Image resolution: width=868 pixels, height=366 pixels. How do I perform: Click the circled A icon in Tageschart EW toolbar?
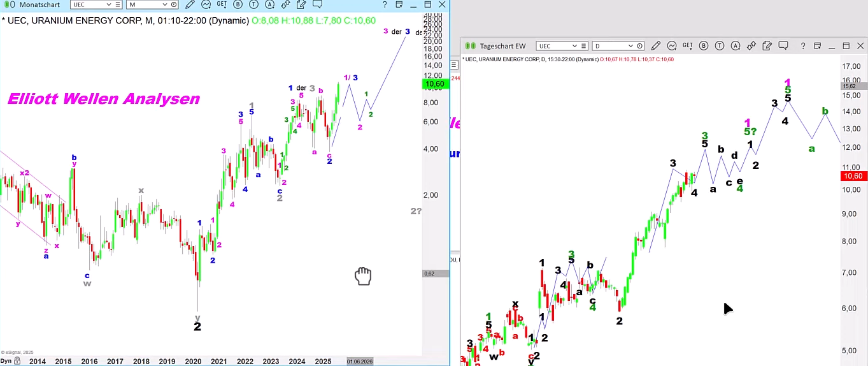click(736, 46)
